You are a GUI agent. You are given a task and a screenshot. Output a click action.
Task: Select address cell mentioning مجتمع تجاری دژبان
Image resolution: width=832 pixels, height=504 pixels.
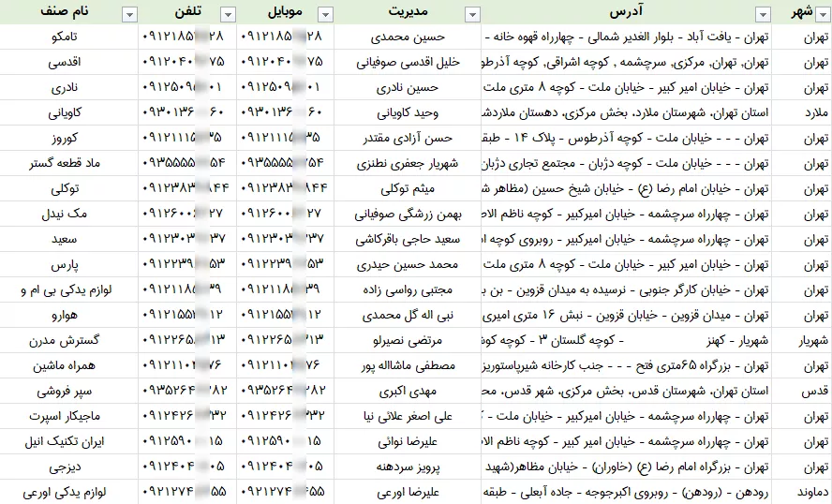pos(626,163)
